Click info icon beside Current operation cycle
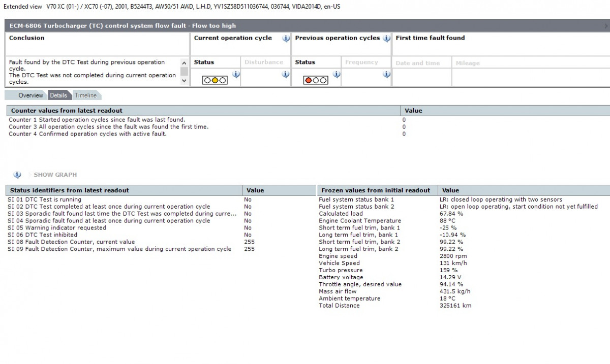Screen dimensions: 610x364 click(x=286, y=39)
